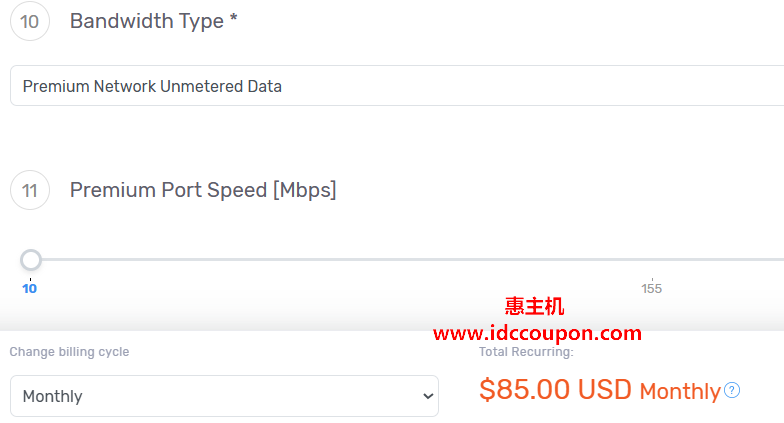784x423 pixels.
Task: Click the orange Monthly text beside the price
Action: [680, 391]
